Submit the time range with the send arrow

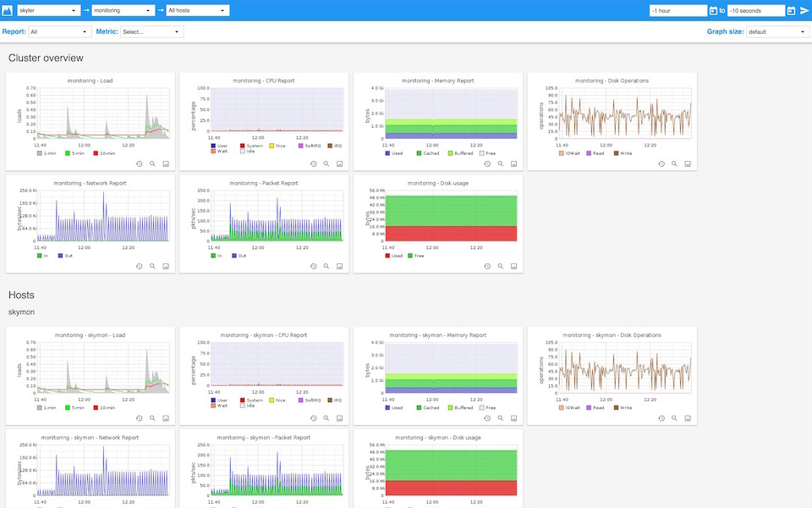[804, 10]
